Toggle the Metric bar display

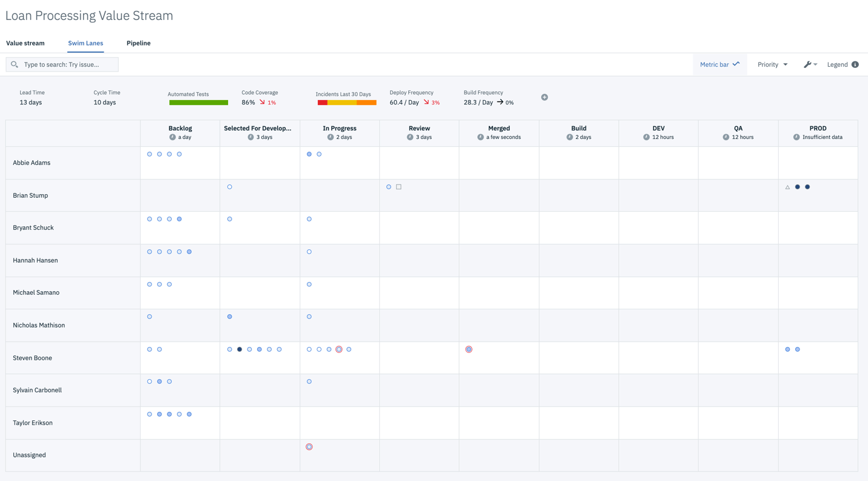tap(719, 64)
